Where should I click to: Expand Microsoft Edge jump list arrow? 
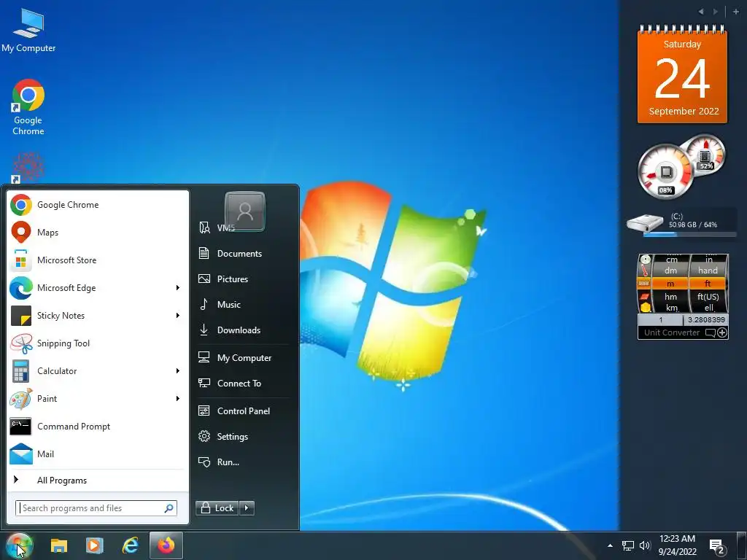coord(178,287)
